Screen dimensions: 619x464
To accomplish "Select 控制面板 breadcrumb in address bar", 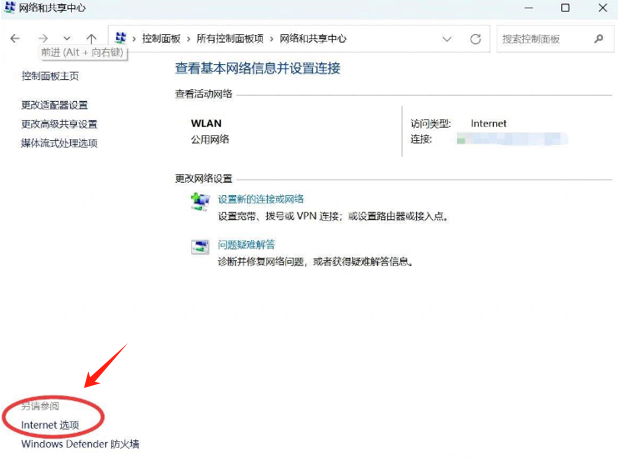I will (161, 39).
